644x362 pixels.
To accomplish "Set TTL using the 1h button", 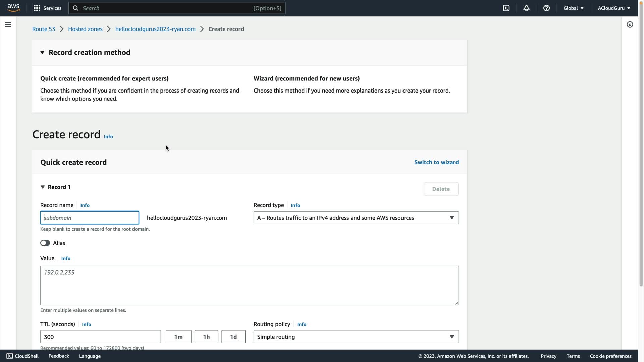I will pyautogui.click(x=206, y=337).
